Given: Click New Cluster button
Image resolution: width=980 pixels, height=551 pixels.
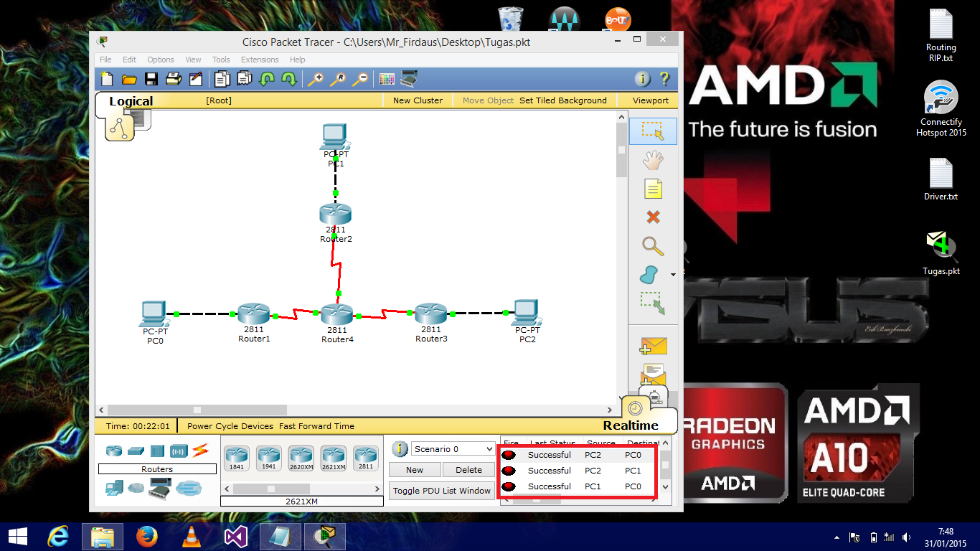Looking at the screenshot, I should pos(418,100).
